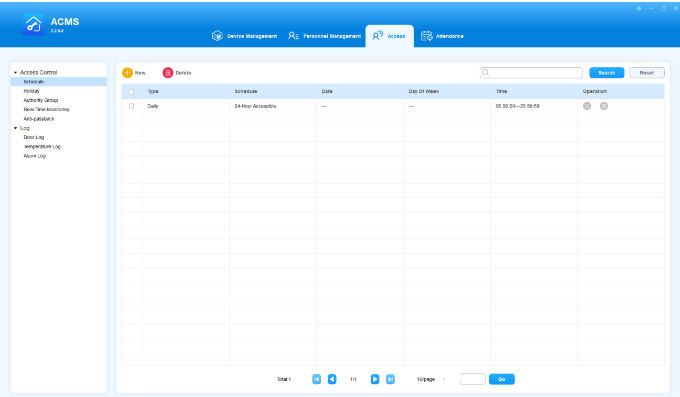This screenshot has height=397, width=680.
Task: Open the Attendance tab
Action: [x=442, y=36]
